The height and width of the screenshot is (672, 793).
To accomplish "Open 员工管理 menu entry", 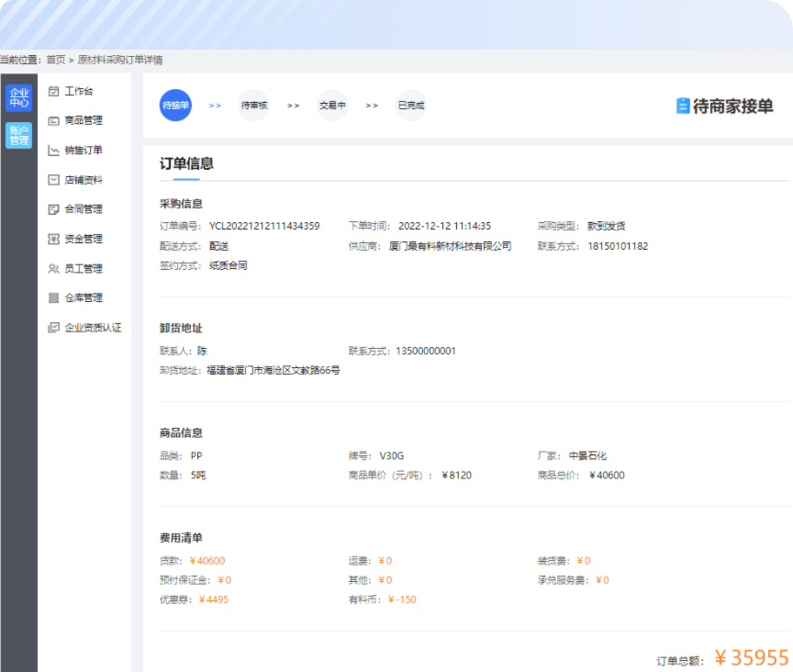I will (84, 269).
